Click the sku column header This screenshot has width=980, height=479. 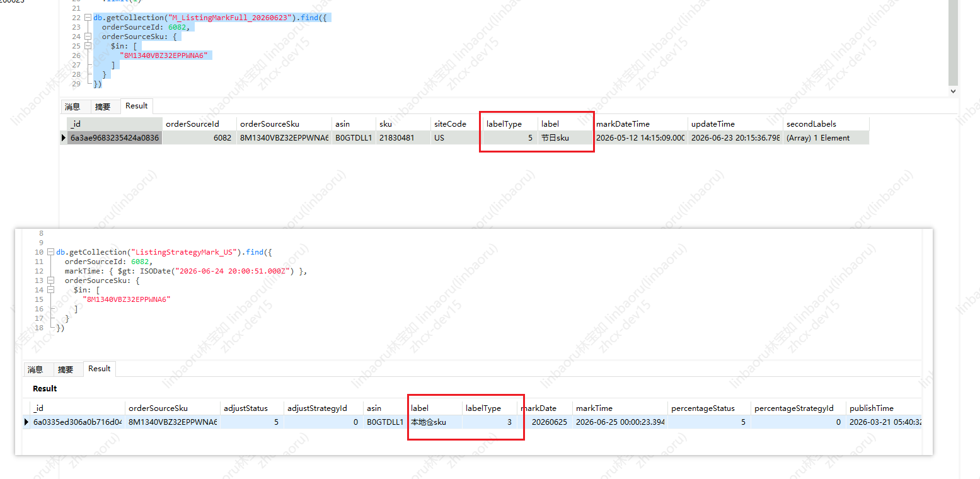click(404, 124)
